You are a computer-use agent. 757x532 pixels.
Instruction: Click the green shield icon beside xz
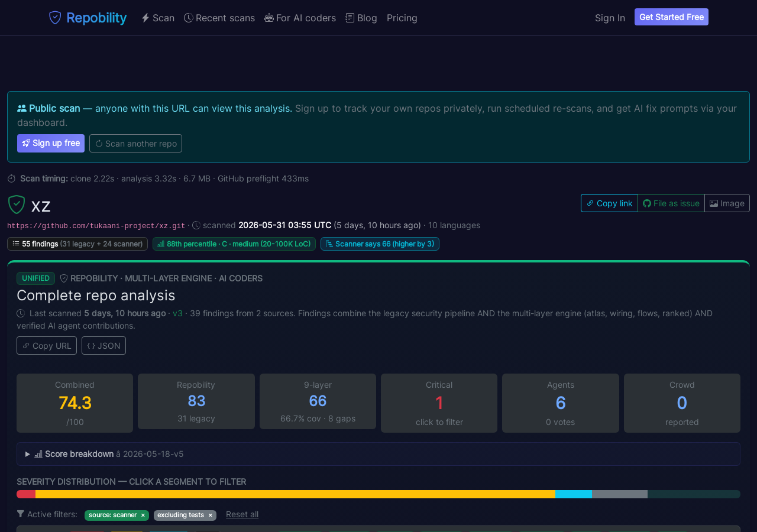pos(17,205)
